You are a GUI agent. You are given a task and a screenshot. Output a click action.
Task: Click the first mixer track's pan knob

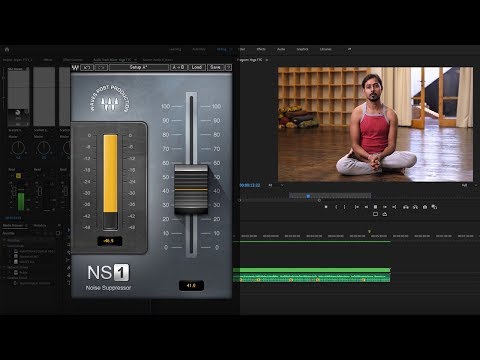(18, 148)
